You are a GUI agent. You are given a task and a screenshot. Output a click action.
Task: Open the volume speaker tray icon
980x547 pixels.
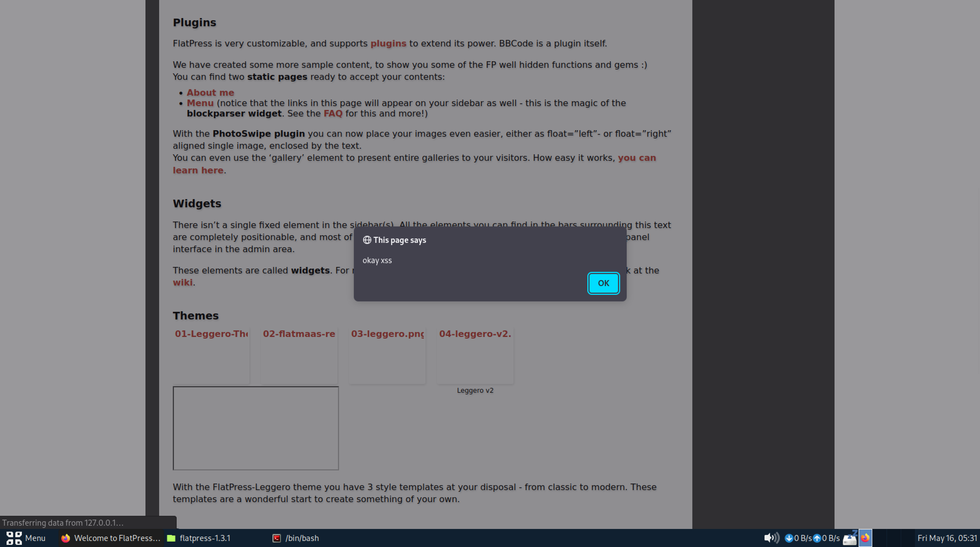(772, 538)
